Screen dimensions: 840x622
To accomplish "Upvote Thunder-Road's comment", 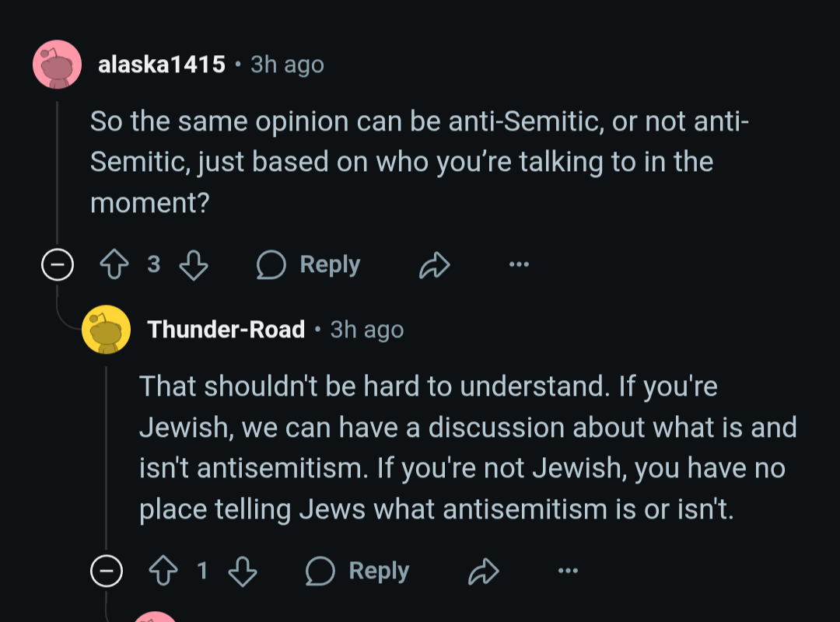I will click(163, 571).
